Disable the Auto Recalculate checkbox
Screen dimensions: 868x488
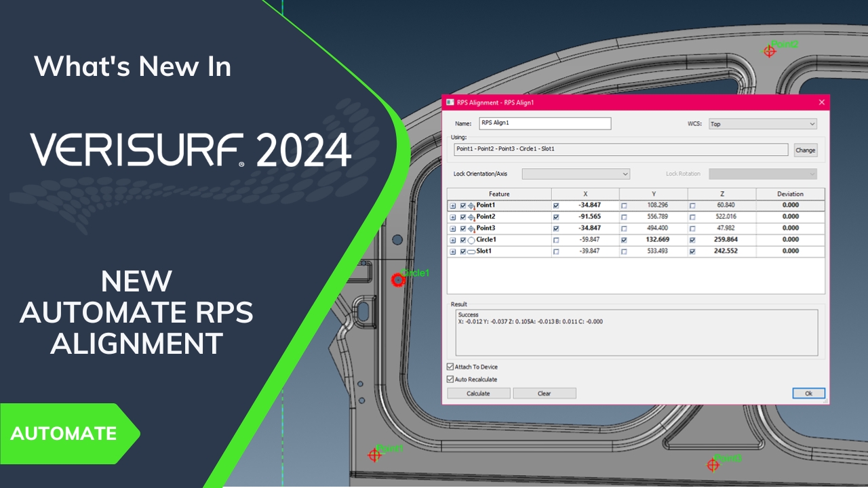(x=450, y=380)
